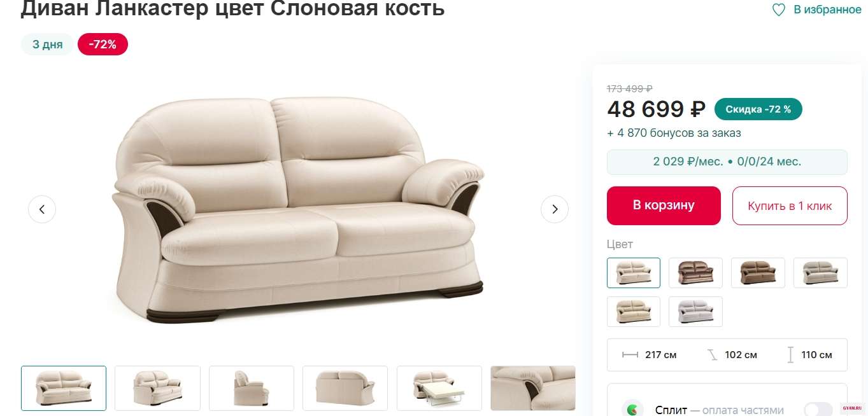The height and width of the screenshot is (416, 868).
Task: Open the side view sofa thumbnail
Action: click(x=252, y=388)
